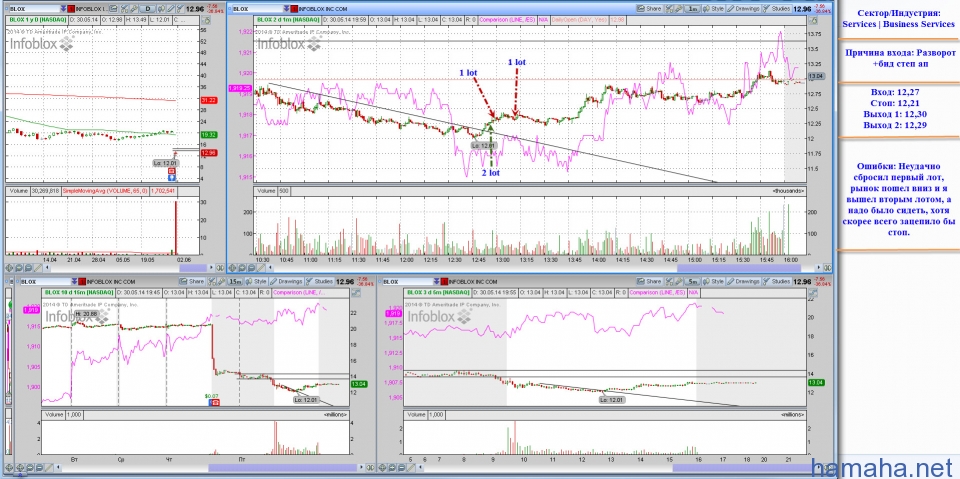Open Drawings menu in the 15m chart
Viewport: 960px width, 479px height.
point(287,281)
